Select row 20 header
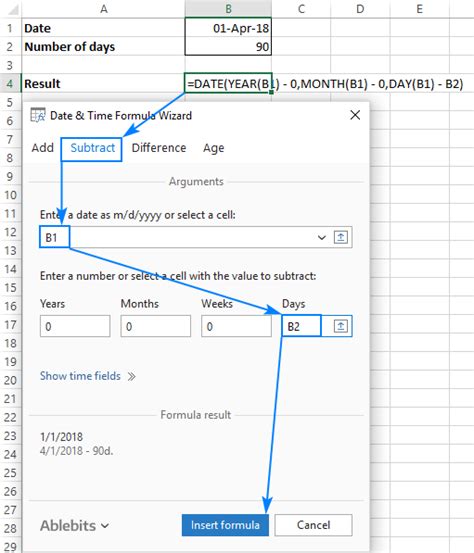This screenshot has height=553, width=474. (10, 380)
